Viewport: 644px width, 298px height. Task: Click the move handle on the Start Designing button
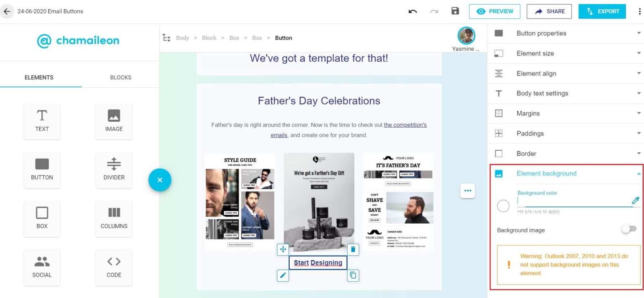pyautogui.click(x=283, y=249)
